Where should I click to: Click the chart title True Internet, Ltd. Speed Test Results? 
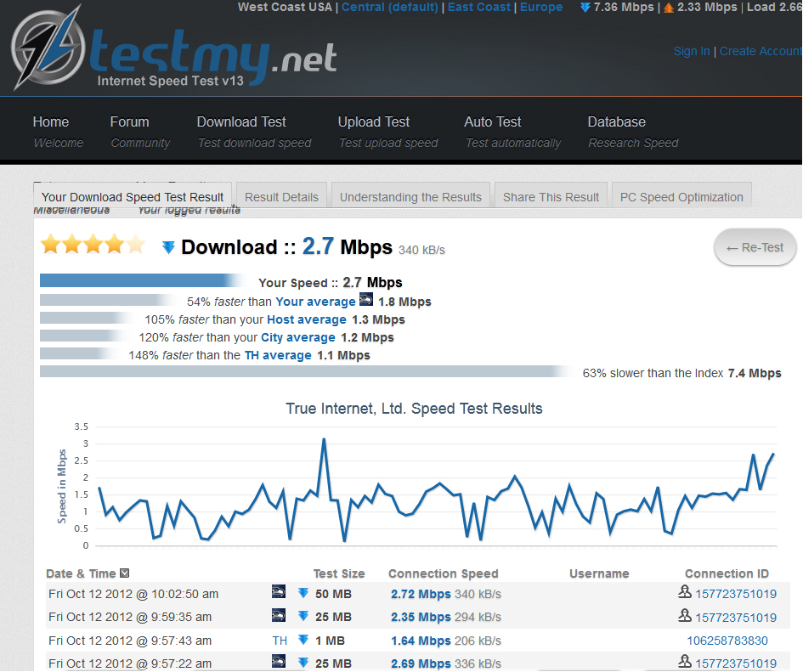click(414, 409)
